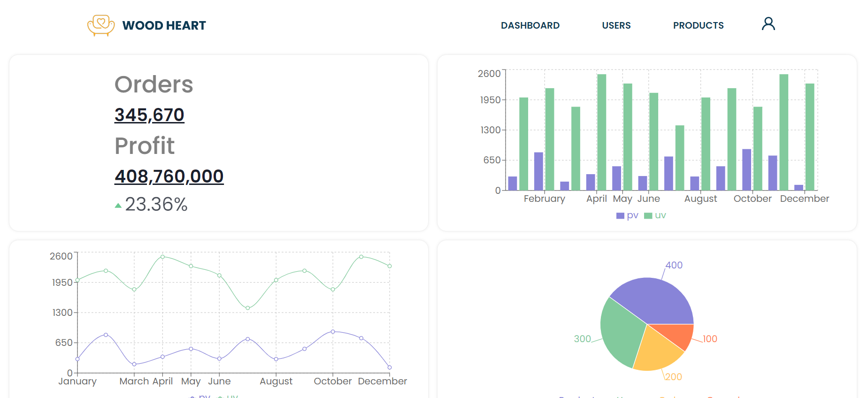The width and height of the screenshot is (868, 398).
Task: Click the 300 label on the pie chart
Action: pos(583,339)
